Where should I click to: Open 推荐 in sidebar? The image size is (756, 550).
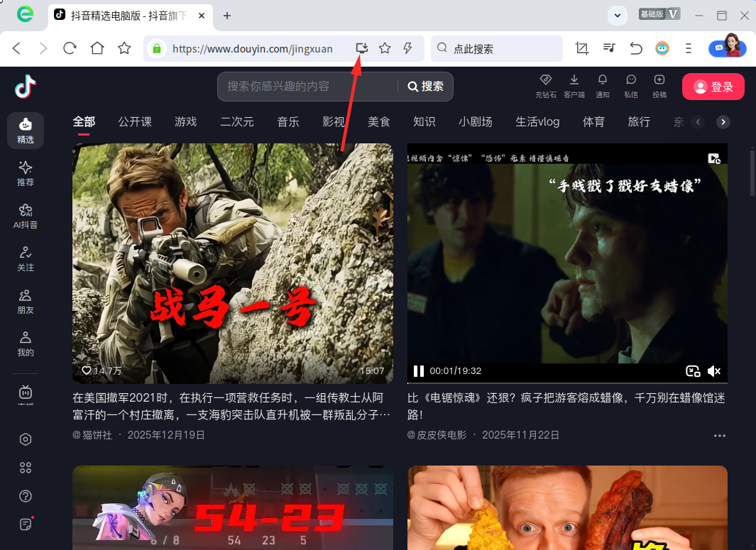[26, 174]
